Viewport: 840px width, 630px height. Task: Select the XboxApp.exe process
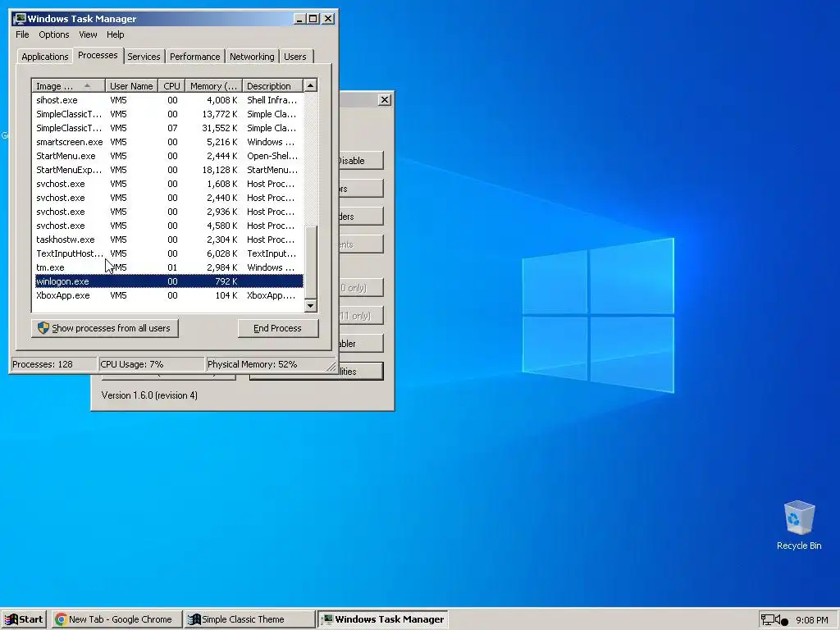(169, 295)
